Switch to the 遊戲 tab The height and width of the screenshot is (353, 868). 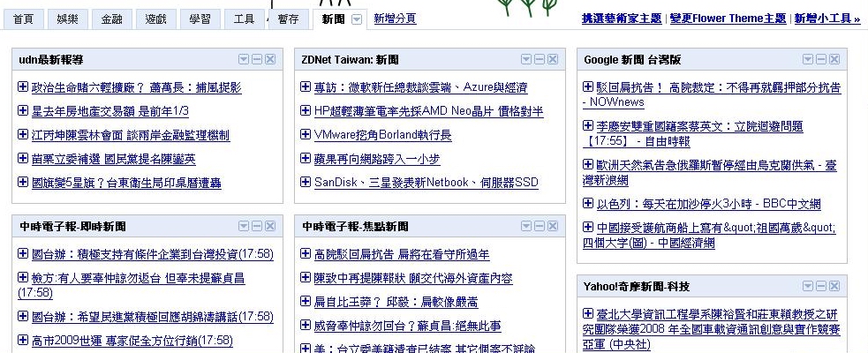[x=156, y=19]
